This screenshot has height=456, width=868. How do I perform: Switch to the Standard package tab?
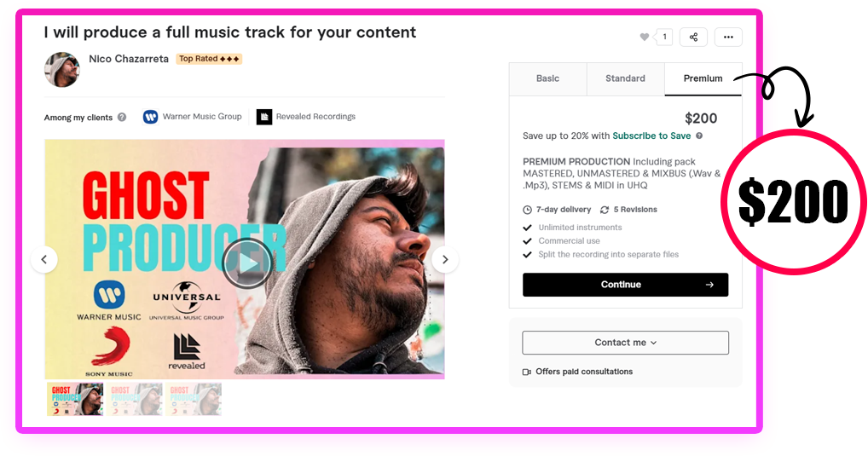[625, 78]
